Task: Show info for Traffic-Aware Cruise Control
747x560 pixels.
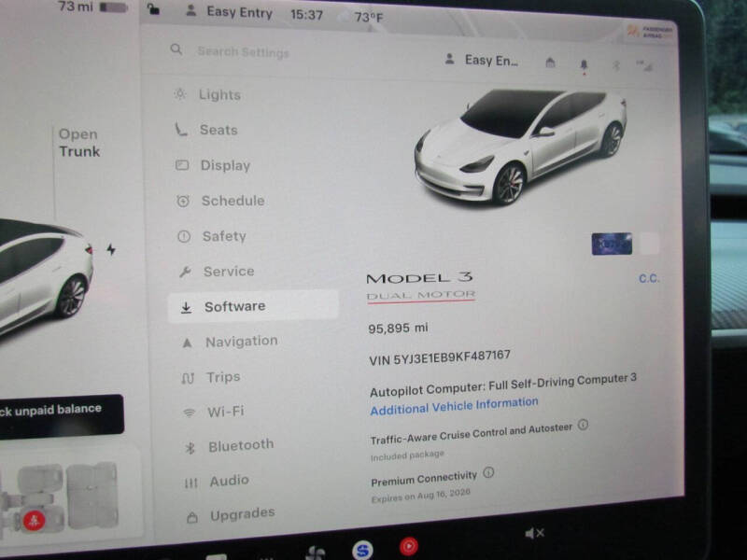Action: point(583,425)
